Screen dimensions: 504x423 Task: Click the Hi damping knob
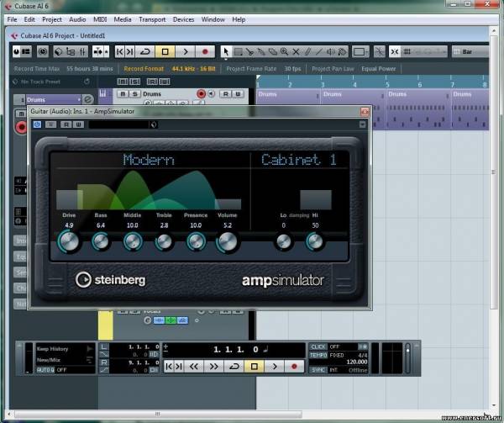[x=315, y=241]
